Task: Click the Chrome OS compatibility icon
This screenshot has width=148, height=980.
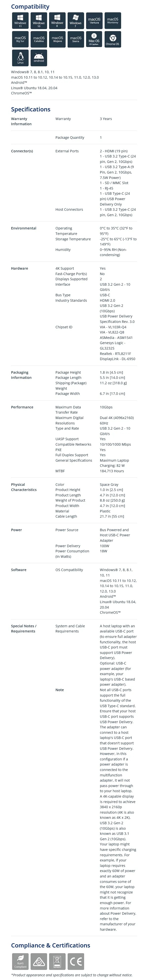Action: pyautogui.click(x=113, y=39)
